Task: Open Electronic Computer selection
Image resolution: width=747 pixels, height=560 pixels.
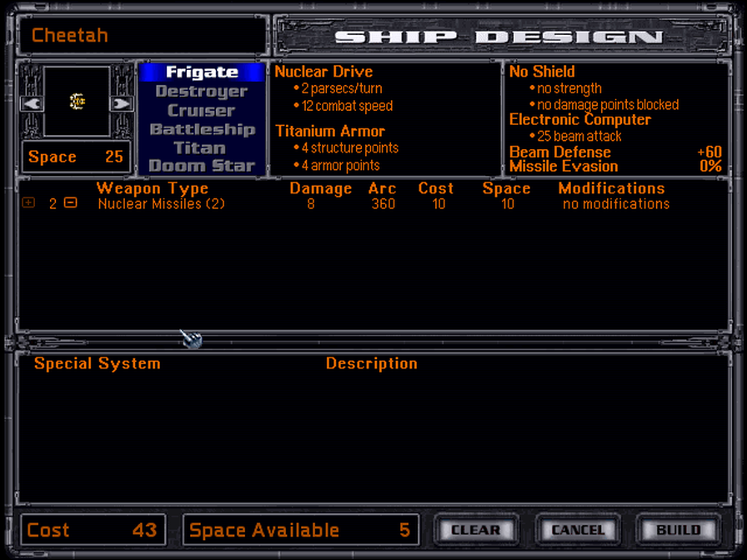Action: point(579,119)
